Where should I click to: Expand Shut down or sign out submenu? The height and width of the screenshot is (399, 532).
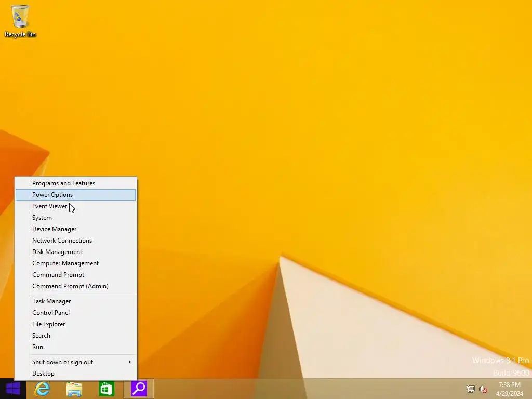75,362
